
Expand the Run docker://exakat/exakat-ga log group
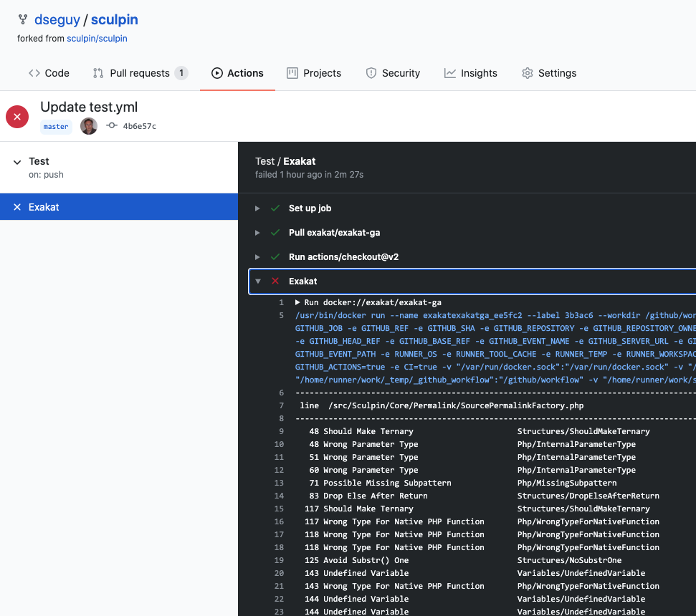(297, 302)
